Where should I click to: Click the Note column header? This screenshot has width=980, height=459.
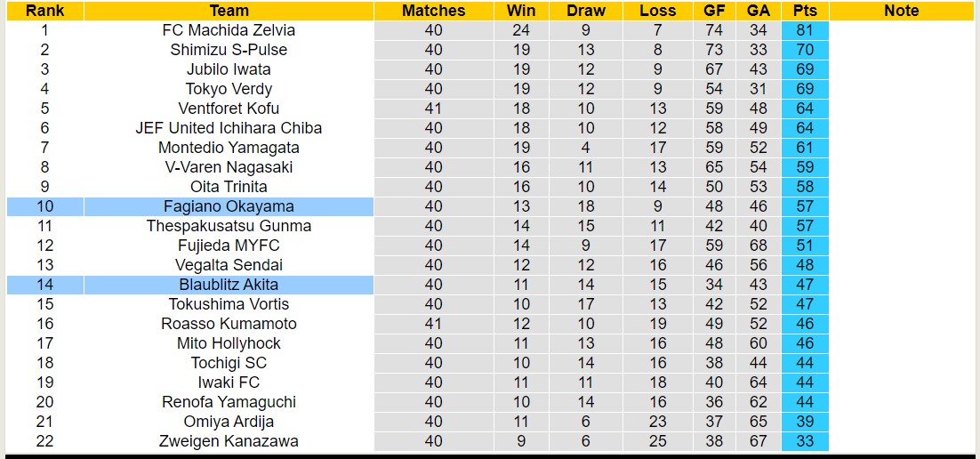pos(902,11)
